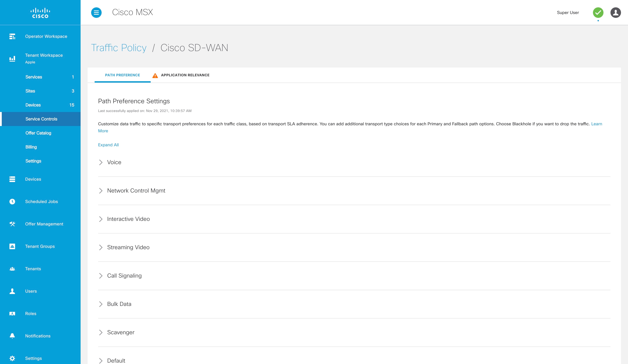Image resolution: width=628 pixels, height=364 pixels.
Task: Open the Operator Workspace icon in sidebar
Action: coord(12,36)
